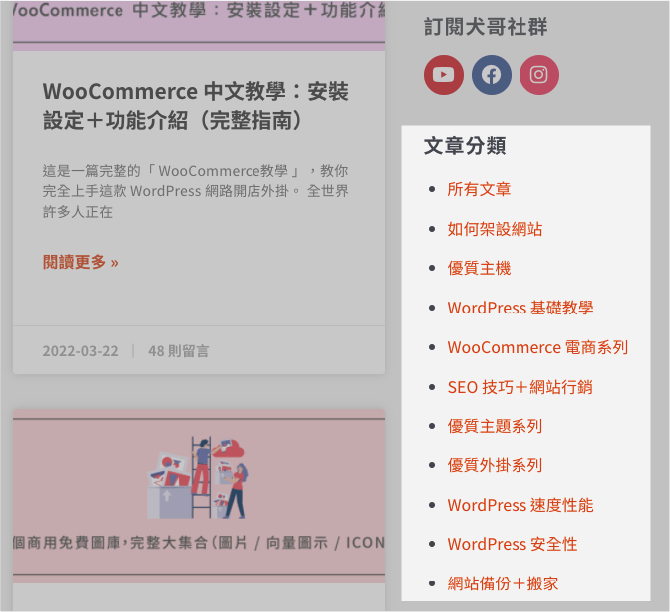This screenshot has height=612, width=670.
Task: Open the 優質主機 category
Action: 479,268
